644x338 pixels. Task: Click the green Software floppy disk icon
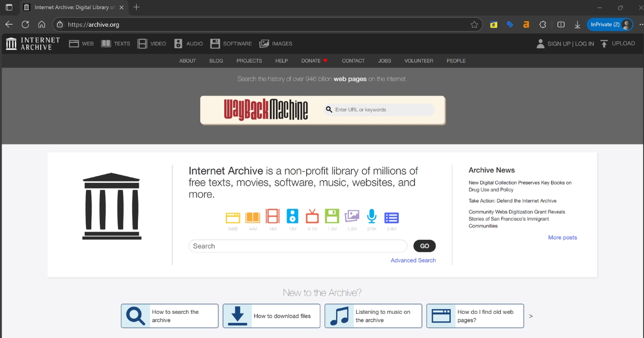click(x=332, y=217)
